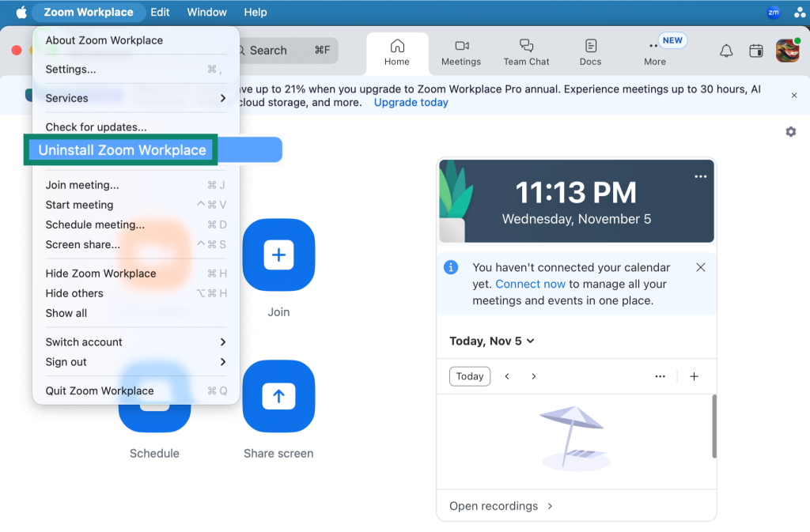810x532 pixels.
Task: Click the Upgrade today link
Action: point(411,103)
